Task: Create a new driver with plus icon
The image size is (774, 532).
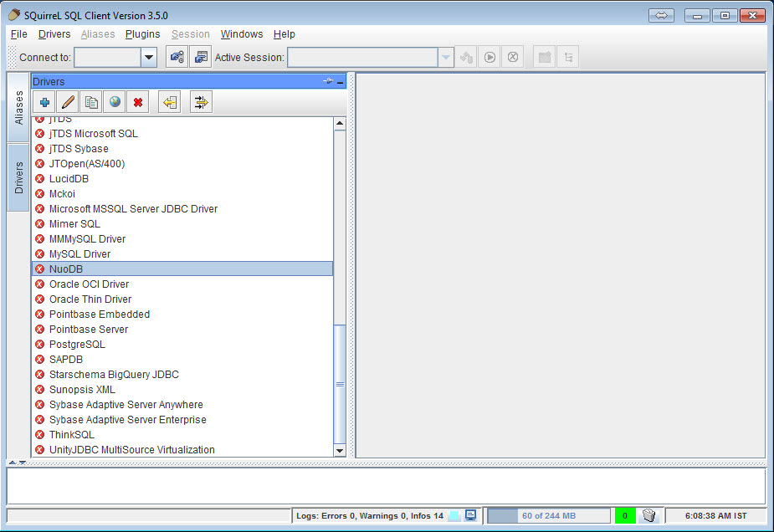Action: (44, 102)
